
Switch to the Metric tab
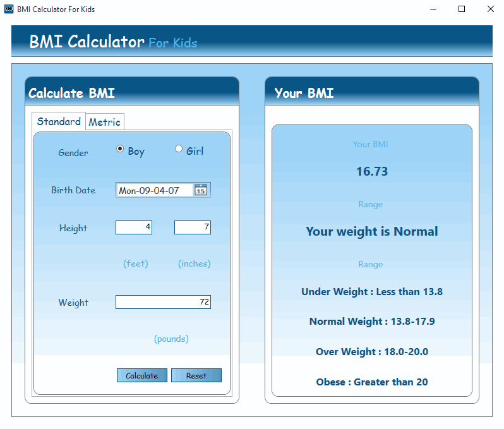click(x=105, y=122)
